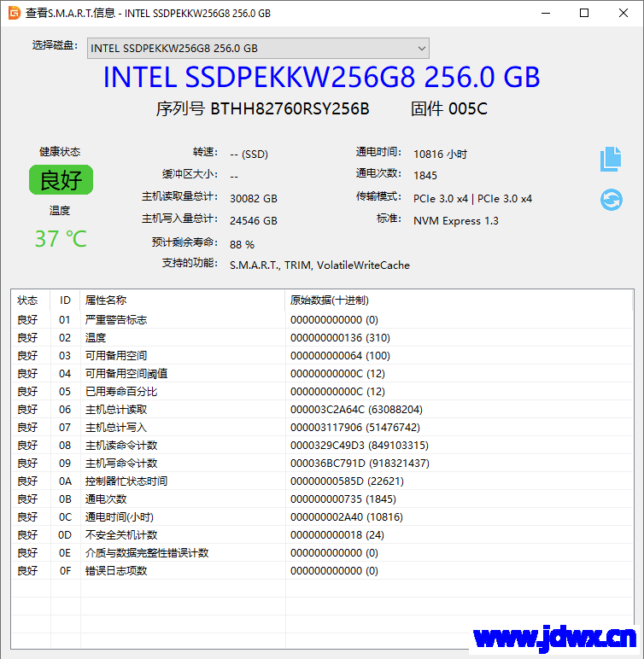Open the disk selection dropdown
This screenshot has height=659, width=644.
coord(258,49)
